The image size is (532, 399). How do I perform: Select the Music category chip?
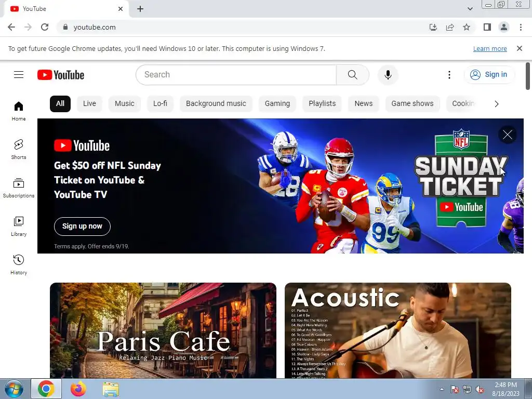125,104
